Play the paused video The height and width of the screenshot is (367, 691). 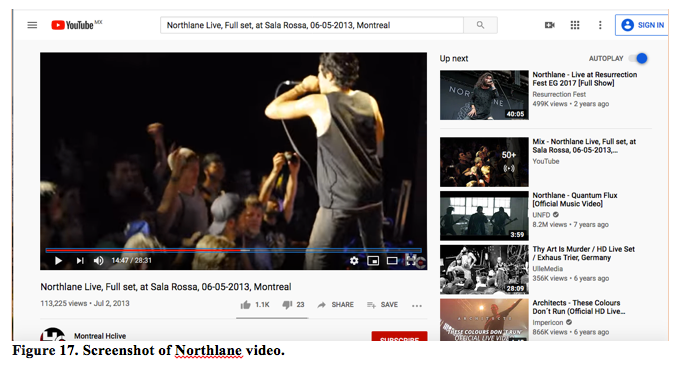click(x=58, y=260)
